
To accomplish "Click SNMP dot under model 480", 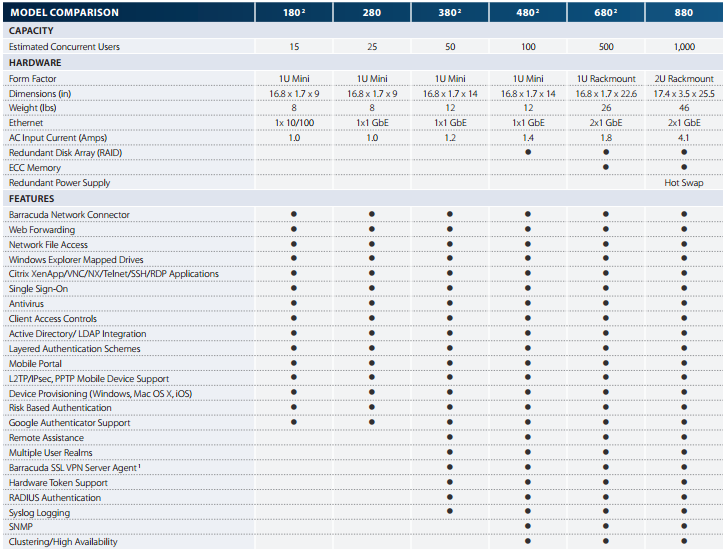I will 528,526.
